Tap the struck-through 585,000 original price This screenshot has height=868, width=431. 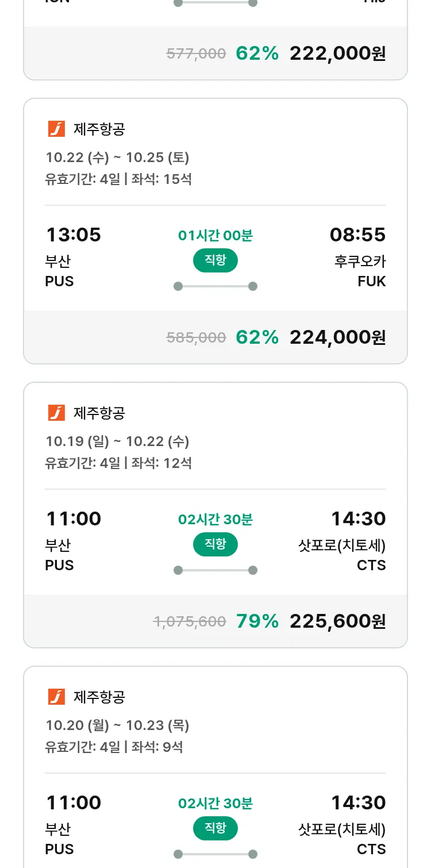pyautogui.click(x=196, y=338)
